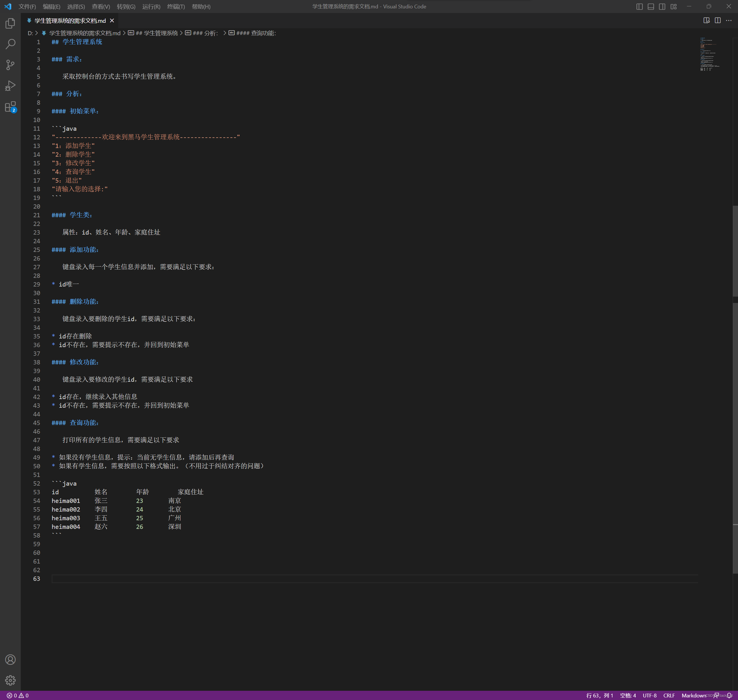This screenshot has height=700, width=738.
Task: Open the 文件(F) menu
Action: (27, 7)
